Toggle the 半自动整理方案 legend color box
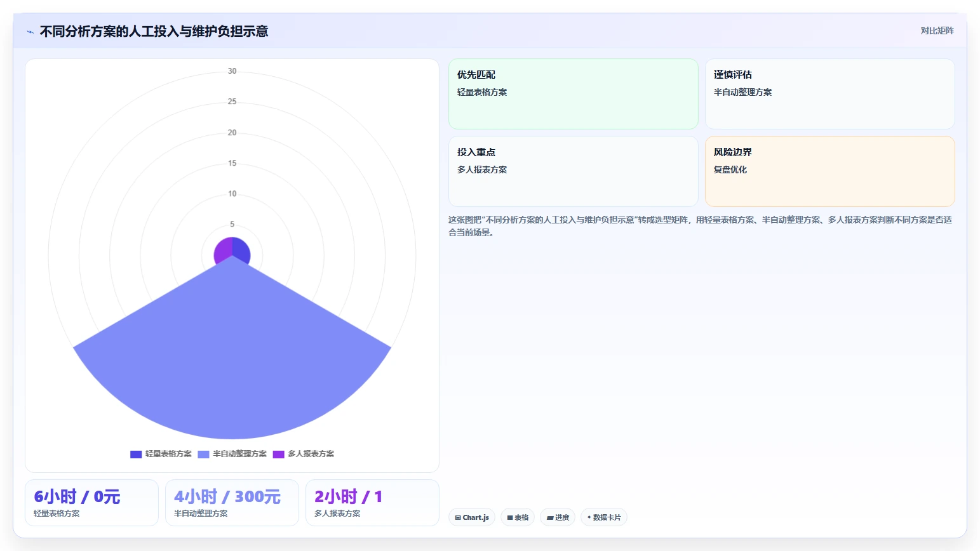Image resolution: width=980 pixels, height=551 pixels. click(204, 454)
